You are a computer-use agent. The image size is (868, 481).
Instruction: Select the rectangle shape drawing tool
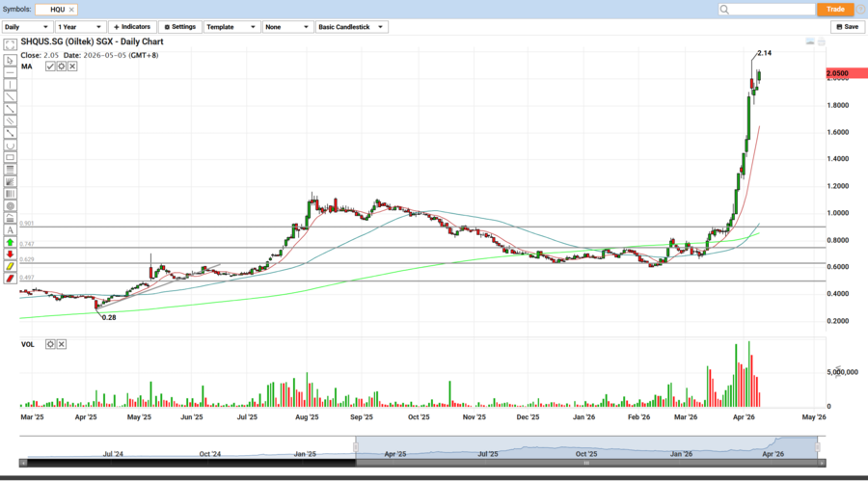[x=10, y=157]
